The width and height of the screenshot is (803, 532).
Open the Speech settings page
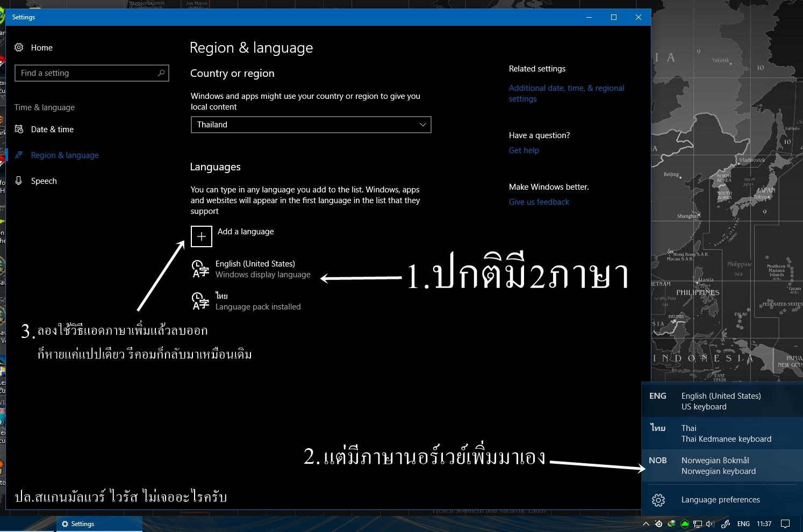pos(44,181)
